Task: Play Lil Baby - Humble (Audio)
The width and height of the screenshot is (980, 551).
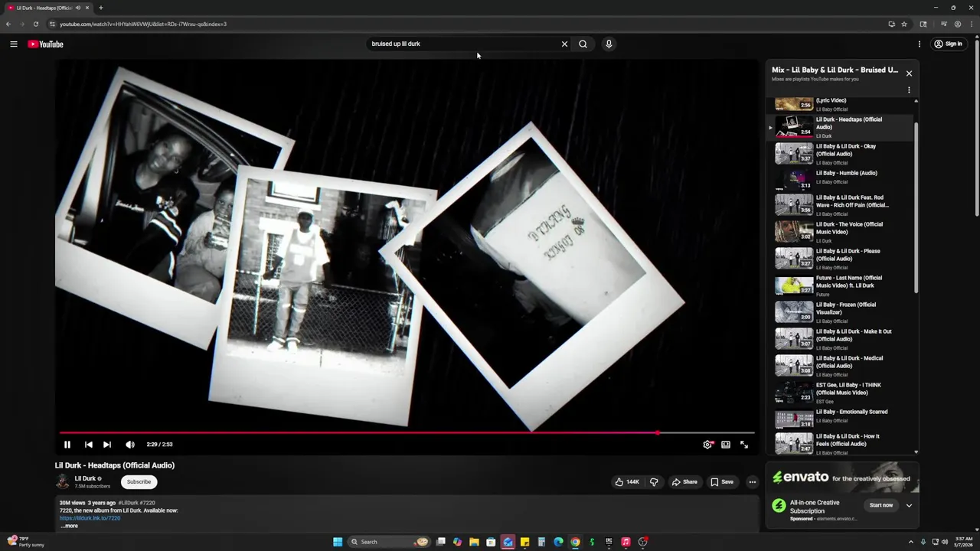Action: pos(841,181)
